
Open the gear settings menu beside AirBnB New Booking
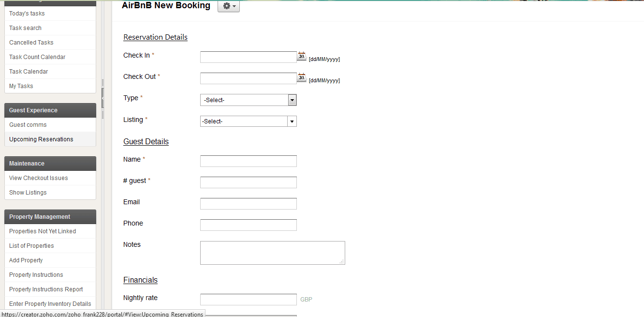coord(229,6)
